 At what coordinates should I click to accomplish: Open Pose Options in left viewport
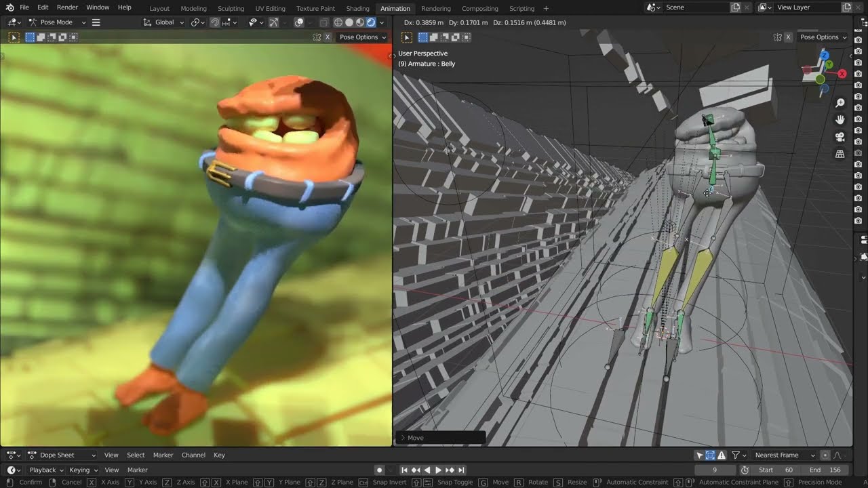click(362, 37)
